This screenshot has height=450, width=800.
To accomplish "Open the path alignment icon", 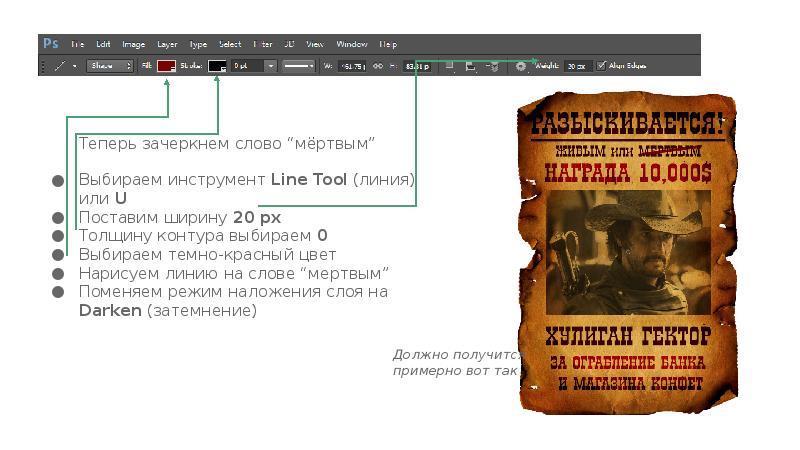I will pyautogui.click(x=471, y=66).
